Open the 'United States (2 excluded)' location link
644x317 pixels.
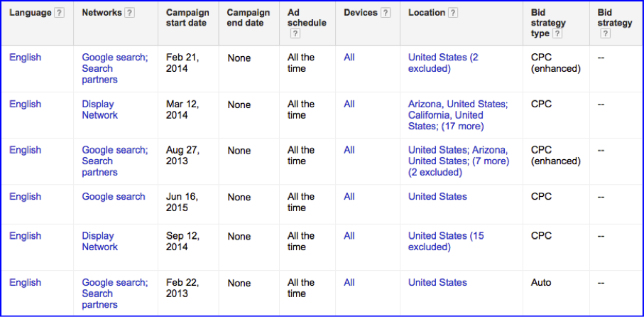tap(443, 63)
